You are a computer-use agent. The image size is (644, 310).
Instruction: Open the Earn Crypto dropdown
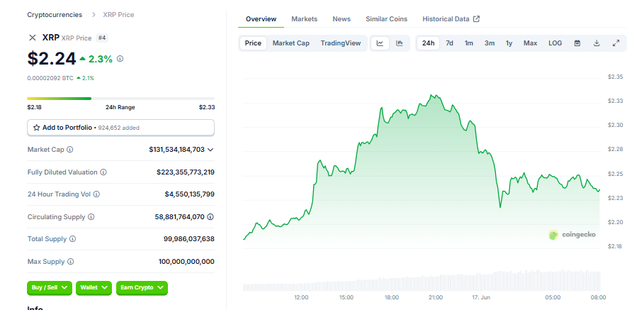142,288
